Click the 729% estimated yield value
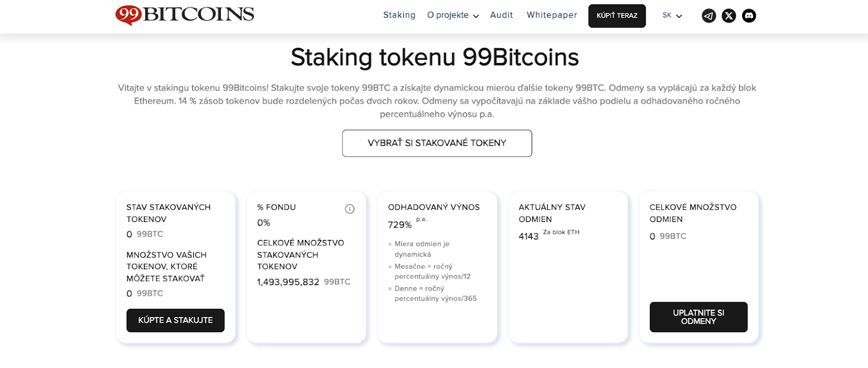 pos(400,225)
